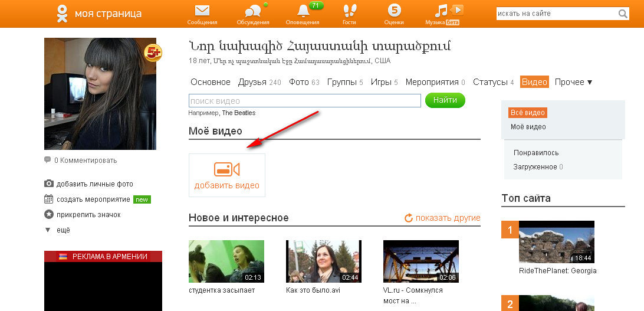Open the Сообщения envelope icon
The width and height of the screenshot is (644, 311).
[x=202, y=11]
